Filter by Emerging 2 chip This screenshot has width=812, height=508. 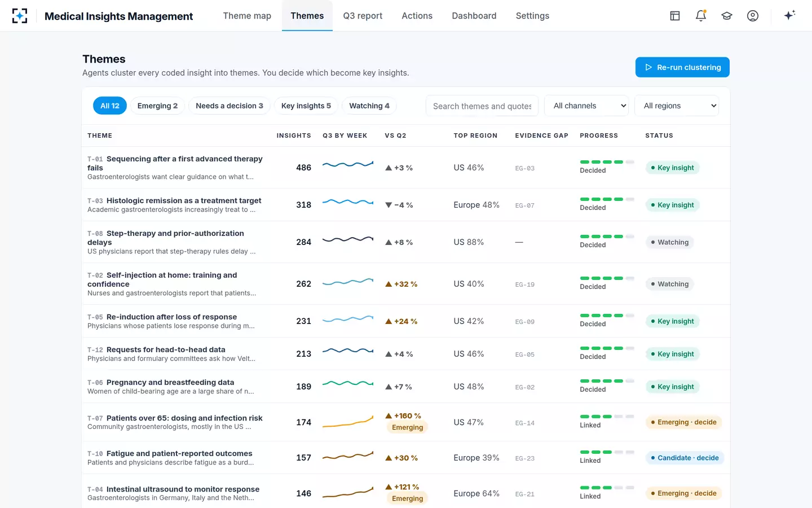coord(157,106)
